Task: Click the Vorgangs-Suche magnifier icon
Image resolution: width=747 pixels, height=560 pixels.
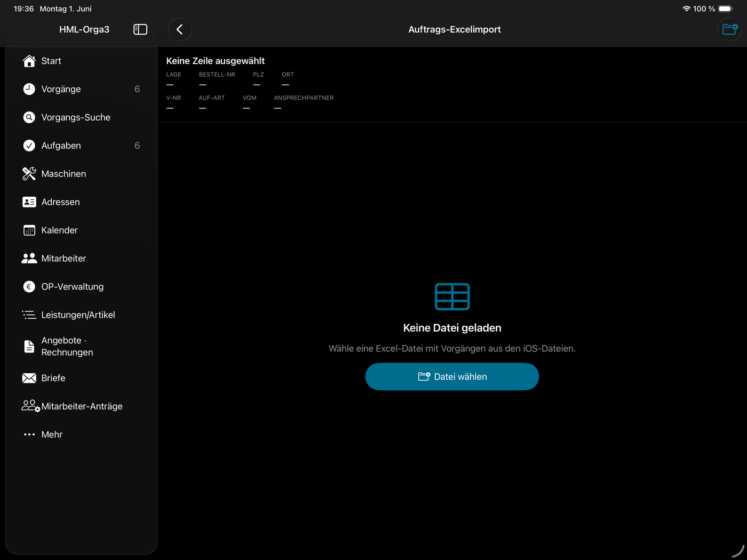Action: tap(29, 117)
